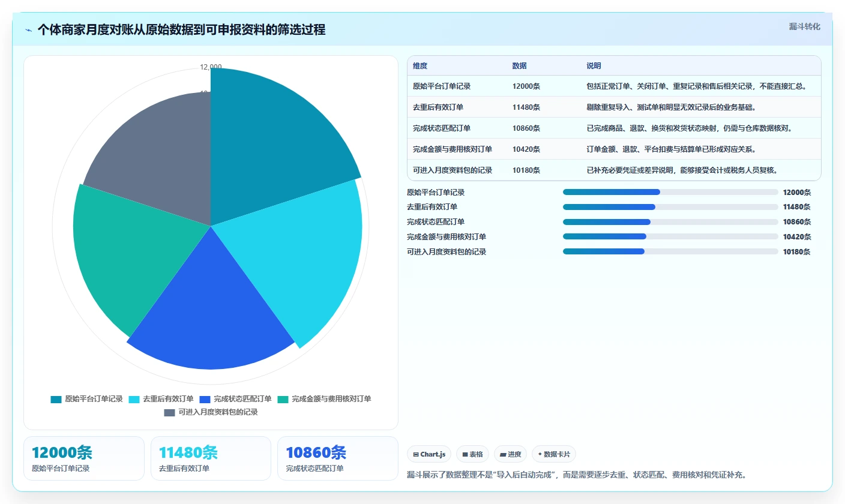The height and width of the screenshot is (504, 845).
Task: Click table value 12000条
Action: pyautogui.click(x=526, y=86)
